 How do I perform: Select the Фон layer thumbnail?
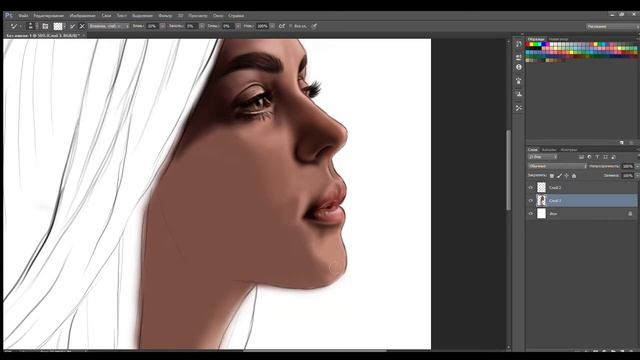541,213
